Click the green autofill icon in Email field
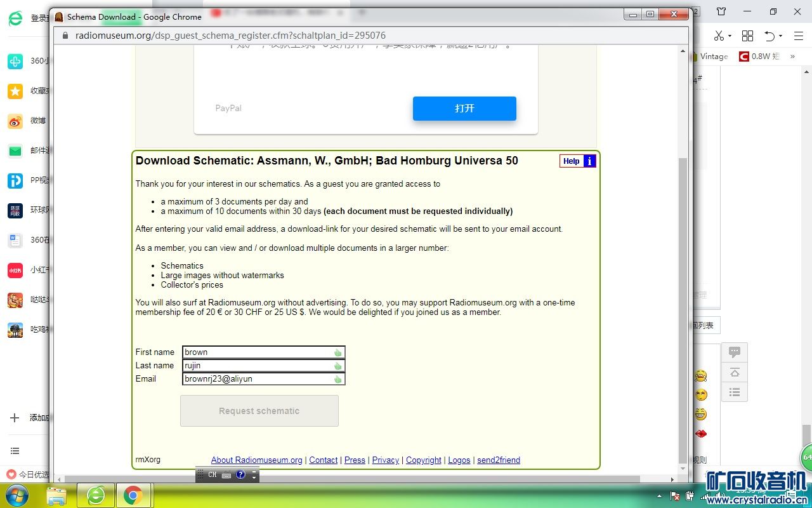The height and width of the screenshot is (508, 812). point(338,379)
